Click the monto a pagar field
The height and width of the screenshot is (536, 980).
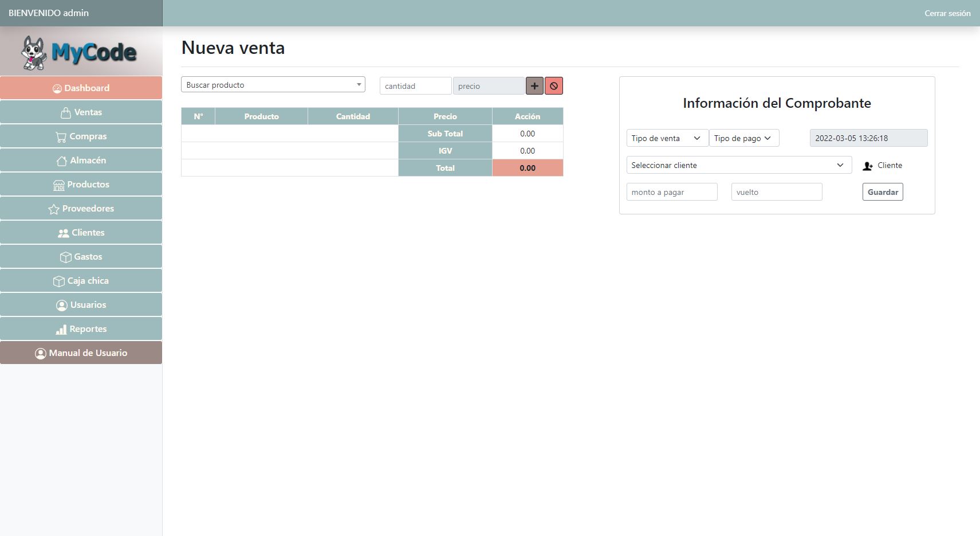click(x=671, y=192)
